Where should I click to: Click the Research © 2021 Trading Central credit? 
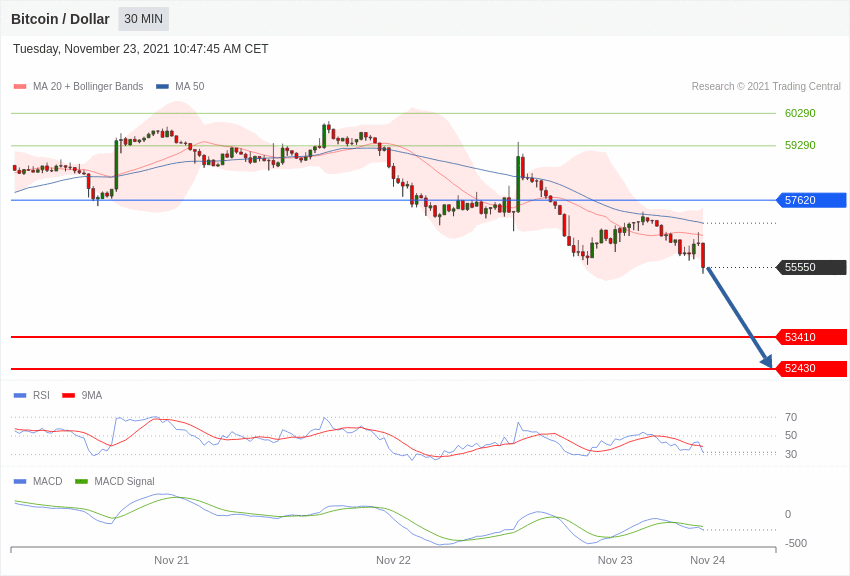click(x=766, y=87)
